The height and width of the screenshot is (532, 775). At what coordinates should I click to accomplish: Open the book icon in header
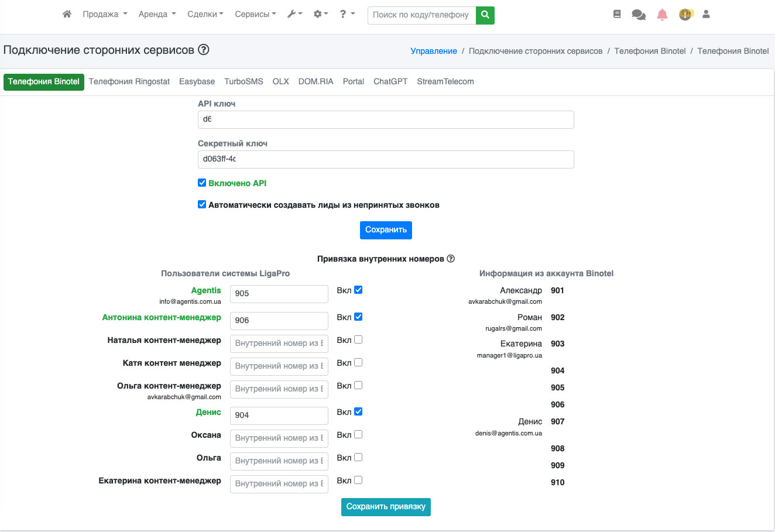tap(617, 14)
